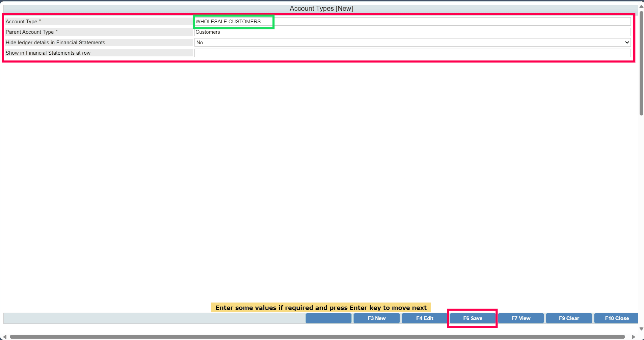Click the F3 New button
Screen dimensions: 644x340
click(377, 318)
